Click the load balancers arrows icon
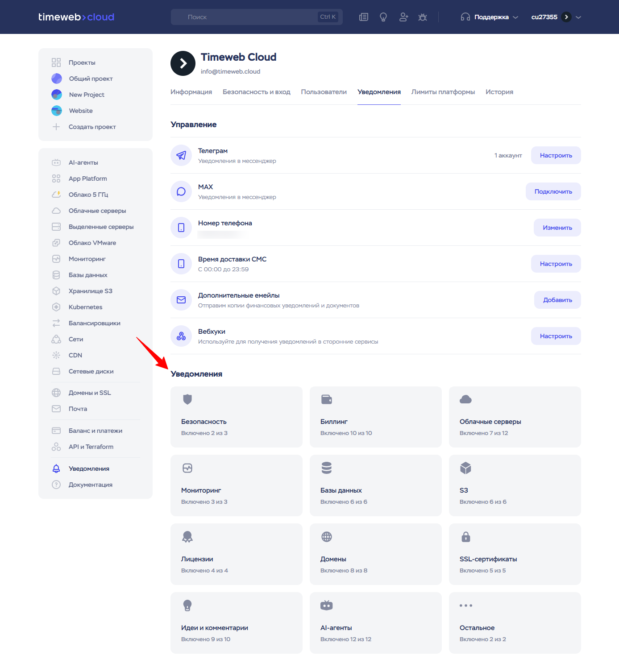 coord(56,323)
